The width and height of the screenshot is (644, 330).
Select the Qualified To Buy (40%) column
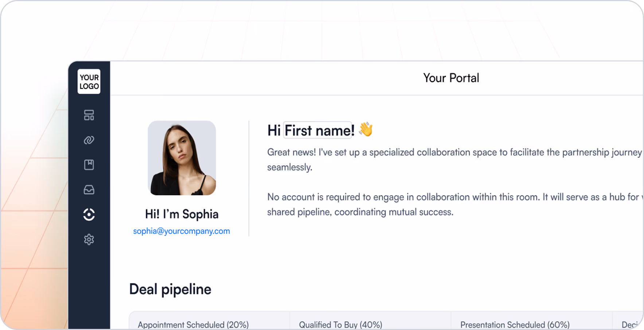coord(371,321)
